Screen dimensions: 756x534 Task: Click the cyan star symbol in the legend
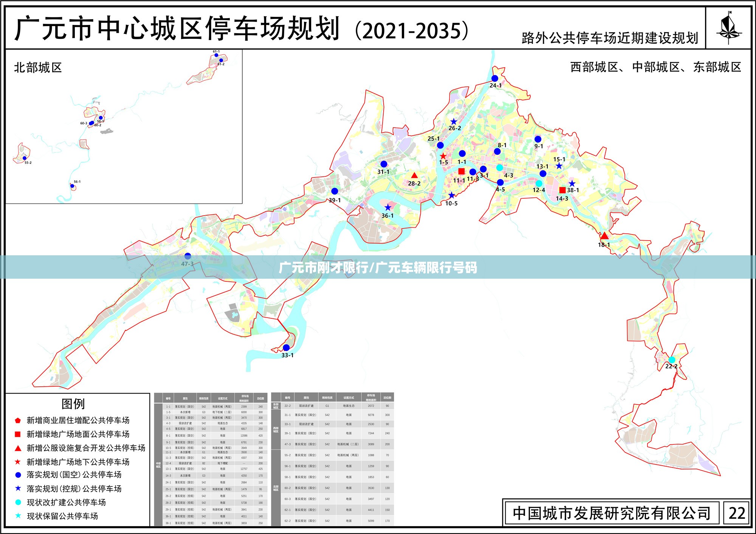pos(18,515)
